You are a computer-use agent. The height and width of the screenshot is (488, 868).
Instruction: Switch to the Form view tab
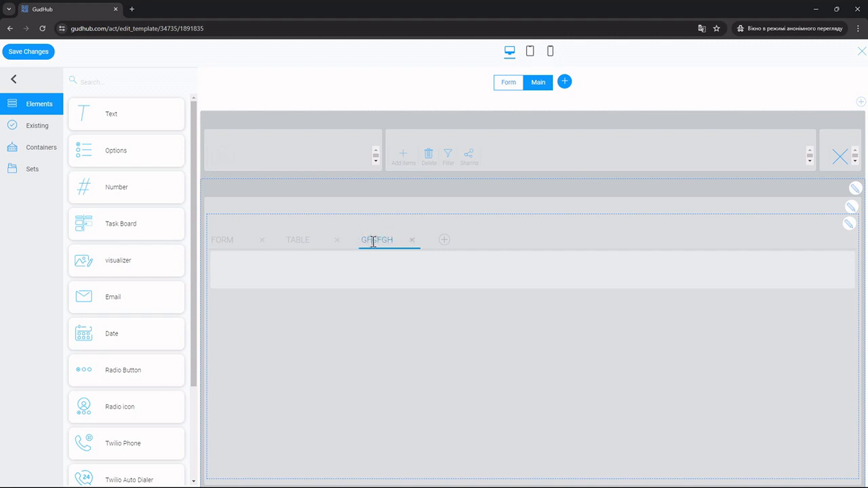coord(508,82)
